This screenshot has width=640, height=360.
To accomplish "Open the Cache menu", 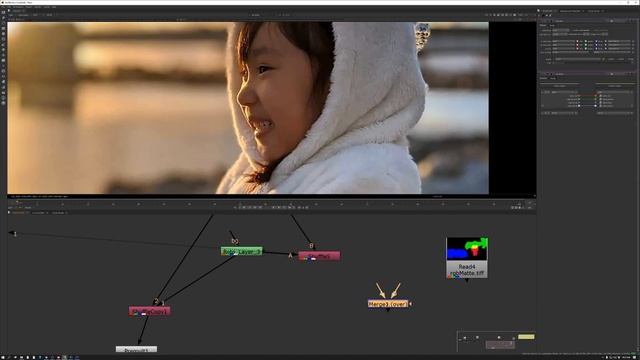I will [x=47, y=7].
